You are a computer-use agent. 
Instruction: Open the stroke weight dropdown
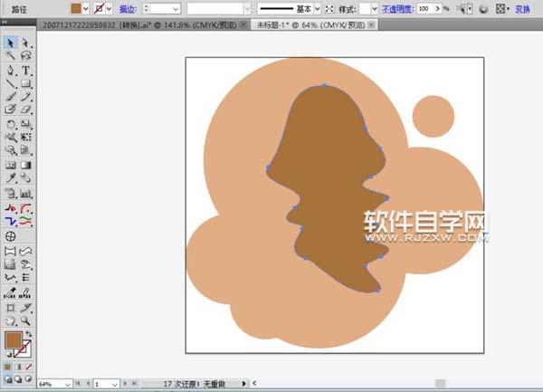176,9
